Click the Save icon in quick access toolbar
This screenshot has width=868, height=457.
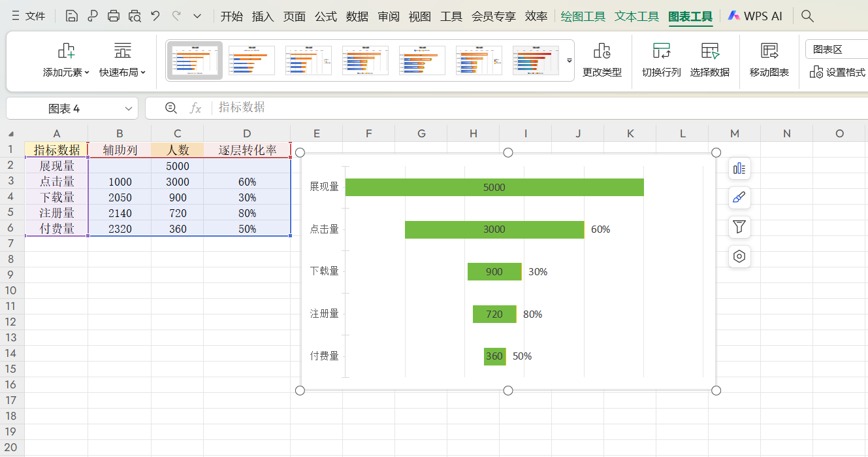[x=71, y=15]
